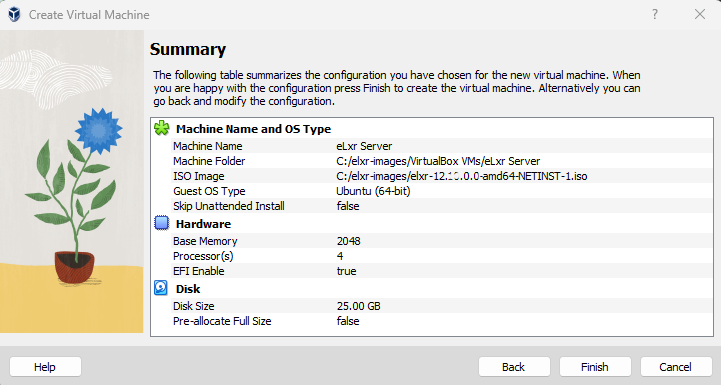
Task: Click the Disk section drive icon
Action: 160,288
